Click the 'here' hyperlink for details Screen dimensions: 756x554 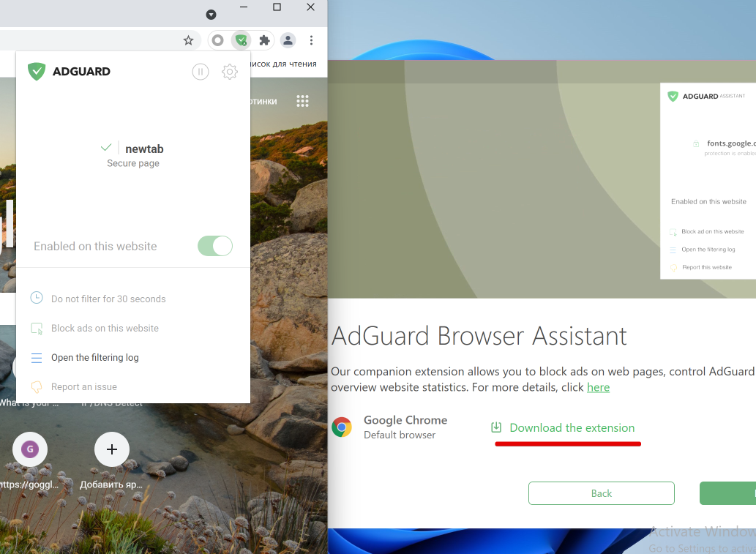click(x=598, y=387)
